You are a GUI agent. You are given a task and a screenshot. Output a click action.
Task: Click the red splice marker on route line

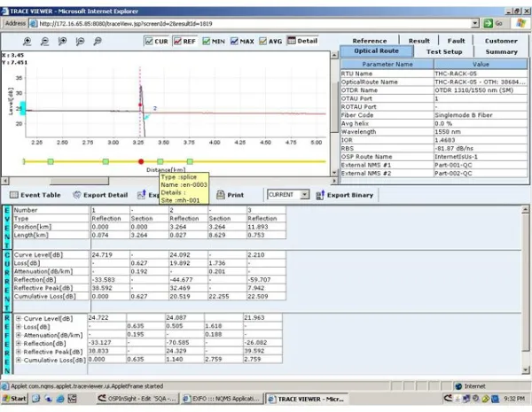click(141, 161)
